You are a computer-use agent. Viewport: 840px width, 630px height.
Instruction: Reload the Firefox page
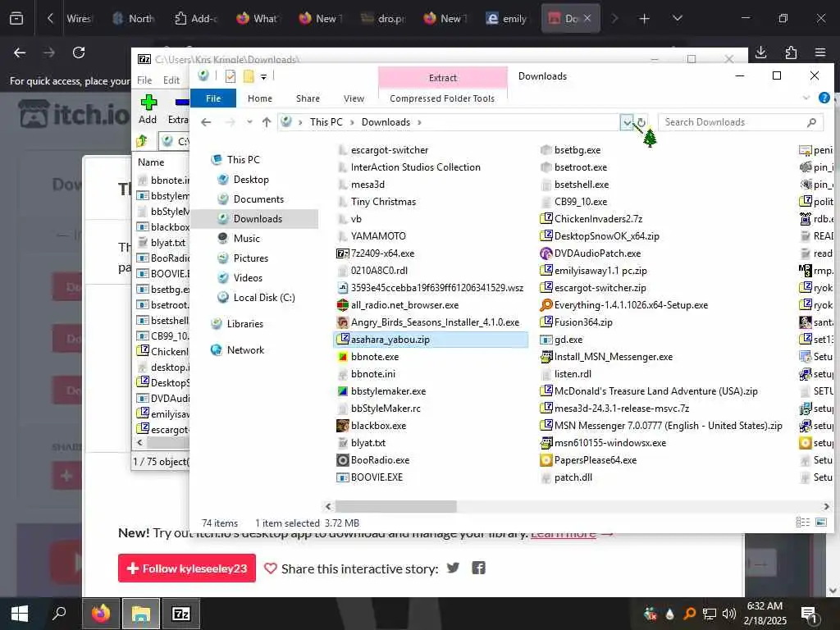(79, 52)
